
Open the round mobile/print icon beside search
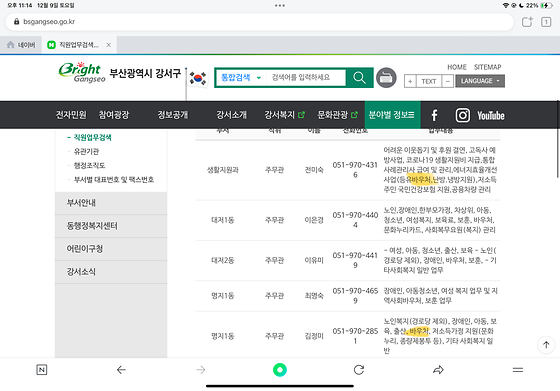pos(386,77)
